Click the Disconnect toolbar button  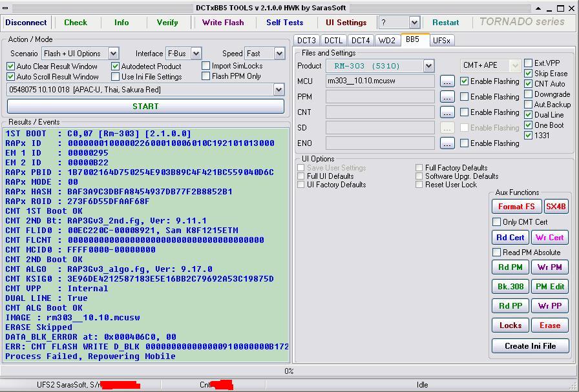coord(26,23)
